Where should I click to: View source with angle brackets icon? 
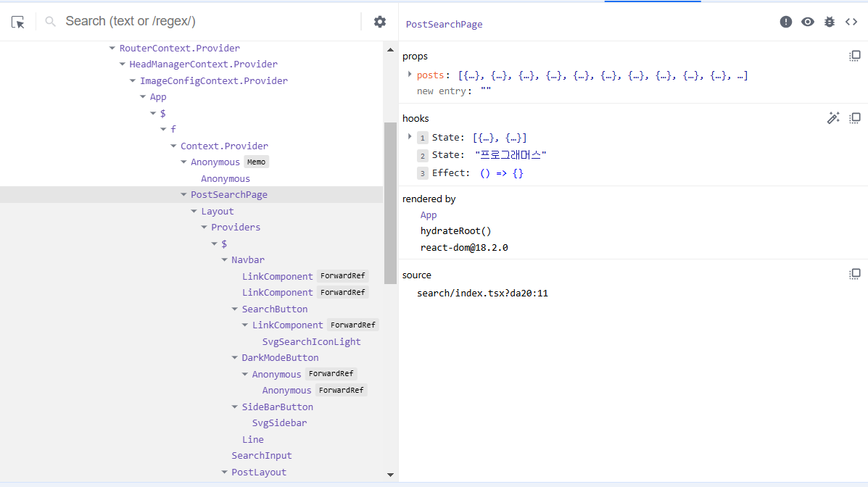coord(851,22)
